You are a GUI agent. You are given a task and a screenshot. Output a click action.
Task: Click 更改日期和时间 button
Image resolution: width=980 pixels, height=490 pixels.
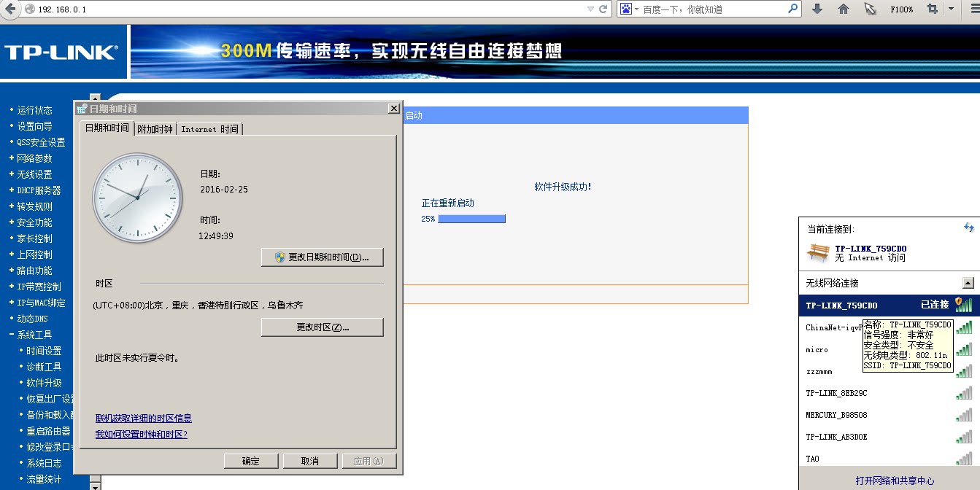322,257
